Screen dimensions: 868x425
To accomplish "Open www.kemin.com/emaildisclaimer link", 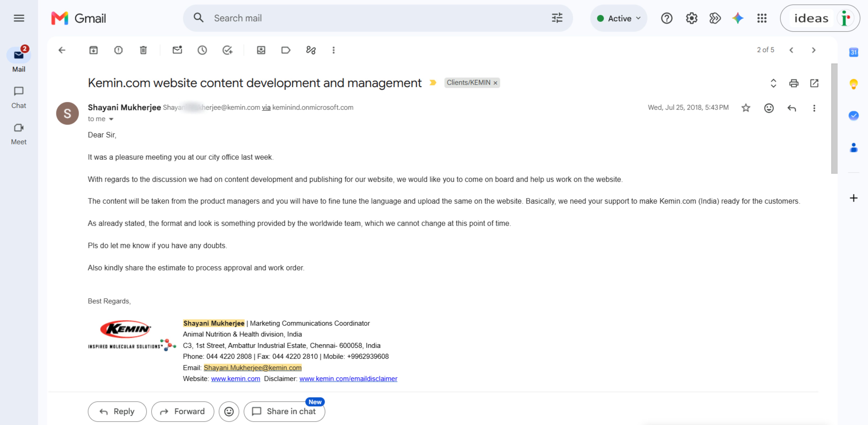I will pos(348,379).
